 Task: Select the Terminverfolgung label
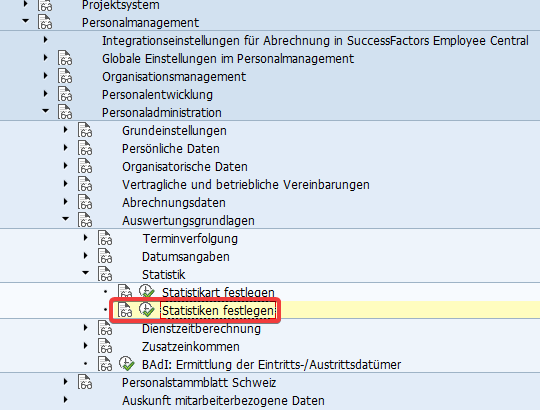tap(190, 239)
